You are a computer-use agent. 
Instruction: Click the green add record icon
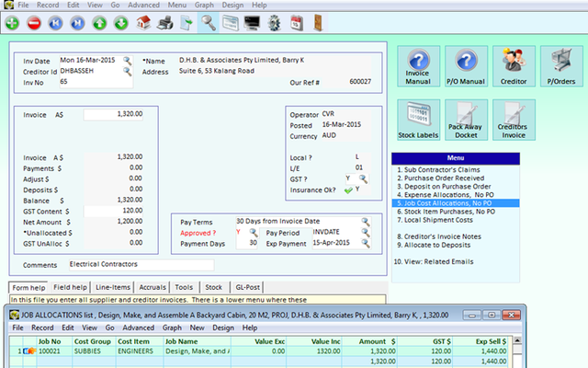pos(12,23)
